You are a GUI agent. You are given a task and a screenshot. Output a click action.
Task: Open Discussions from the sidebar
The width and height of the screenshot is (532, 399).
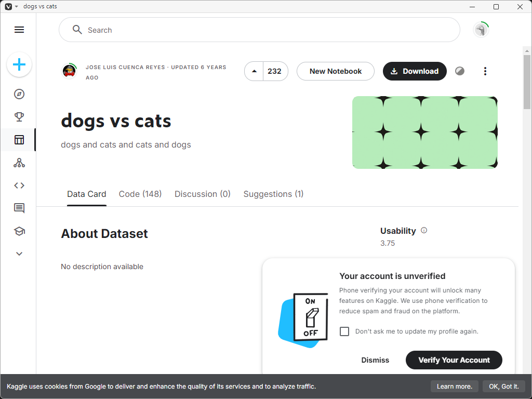[19, 208]
